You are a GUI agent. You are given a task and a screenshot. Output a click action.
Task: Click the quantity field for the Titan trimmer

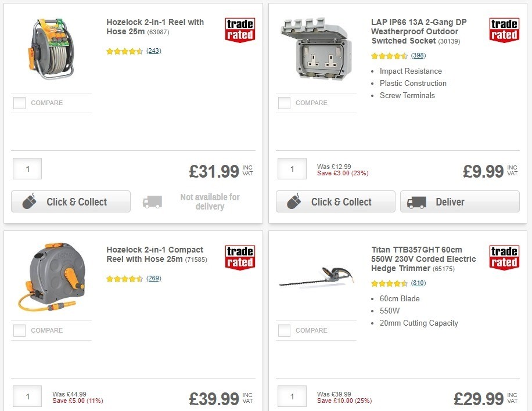[292, 396]
